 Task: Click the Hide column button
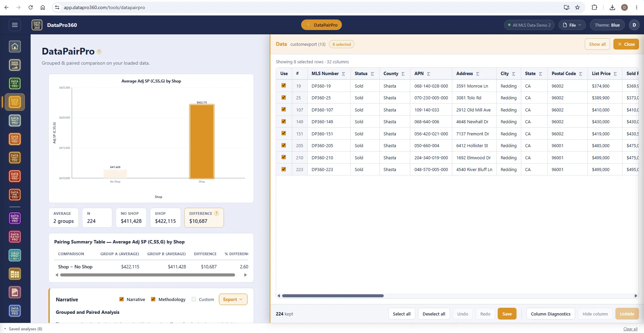point(595,314)
